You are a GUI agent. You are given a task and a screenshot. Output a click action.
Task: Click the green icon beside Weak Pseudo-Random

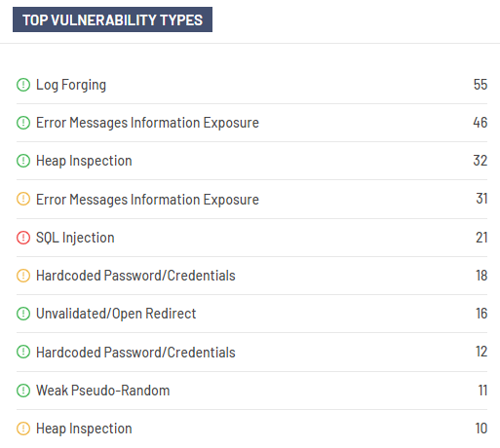23,391
